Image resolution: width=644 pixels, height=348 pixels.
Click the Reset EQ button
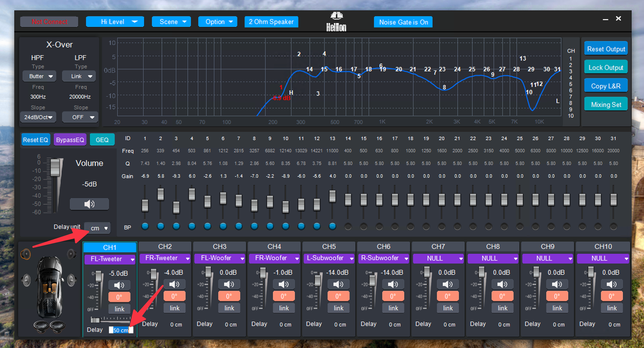(35, 140)
